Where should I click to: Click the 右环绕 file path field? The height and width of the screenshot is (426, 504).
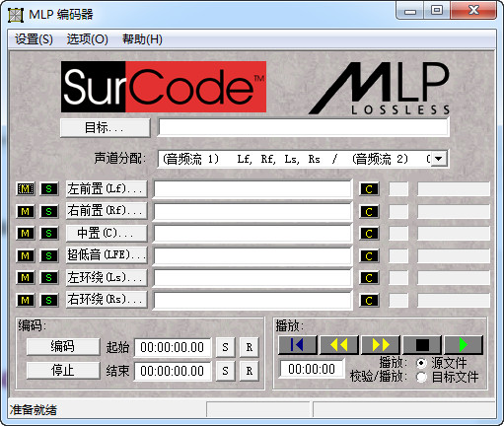pos(252,300)
